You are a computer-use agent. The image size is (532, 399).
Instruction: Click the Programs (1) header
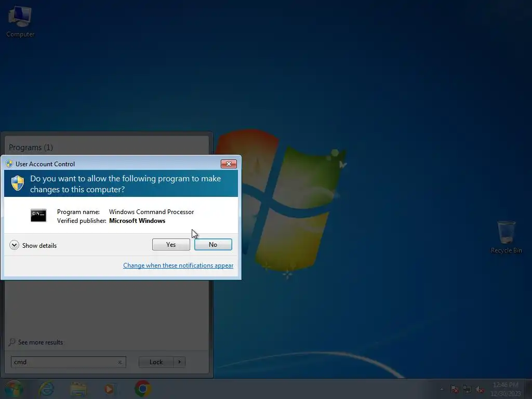(31, 147)
